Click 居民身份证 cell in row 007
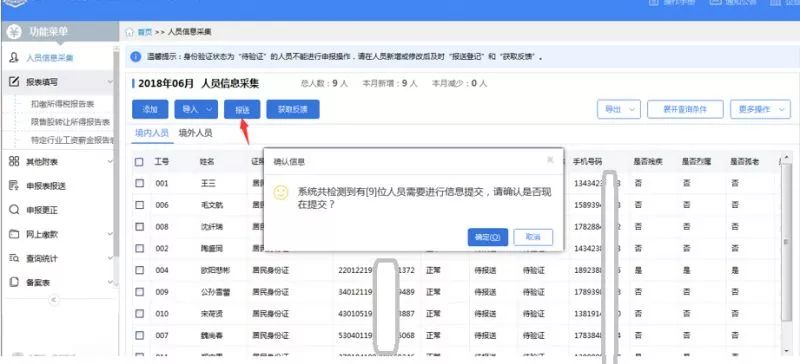This screenshot has height=364, width=800. (270, 335)
